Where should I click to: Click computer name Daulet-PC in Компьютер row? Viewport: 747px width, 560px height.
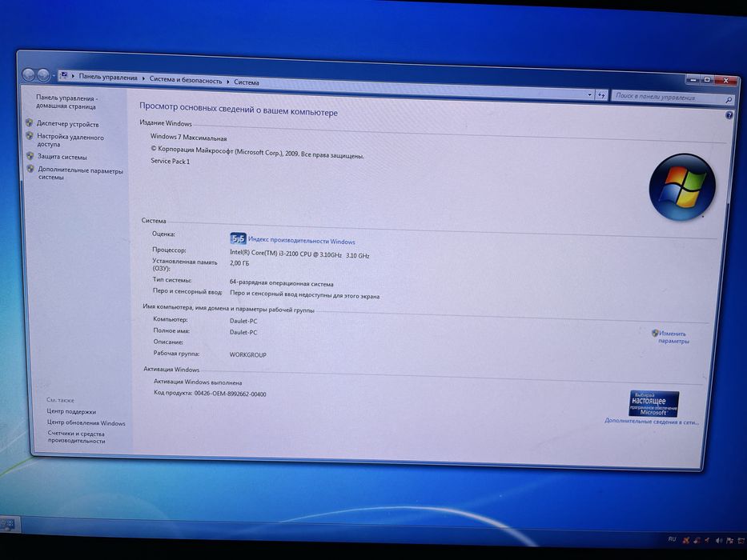[243, 321]
